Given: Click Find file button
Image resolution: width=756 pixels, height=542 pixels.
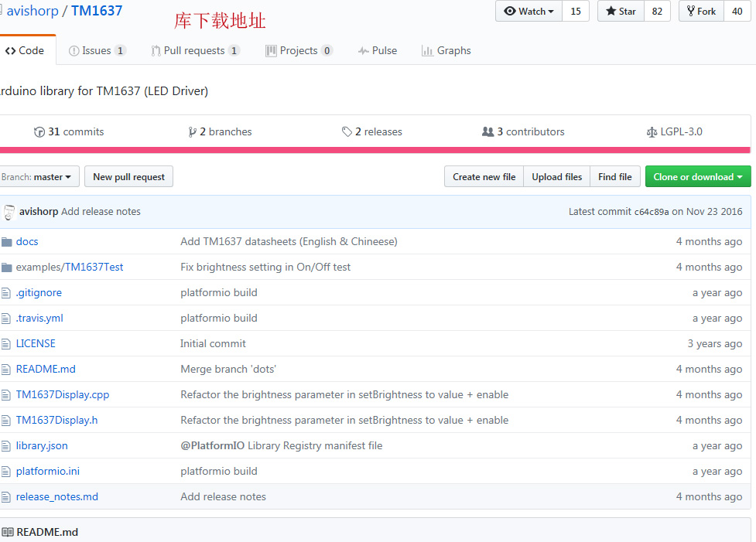Looking at the screenshot, I should click(x=615, y=177).
